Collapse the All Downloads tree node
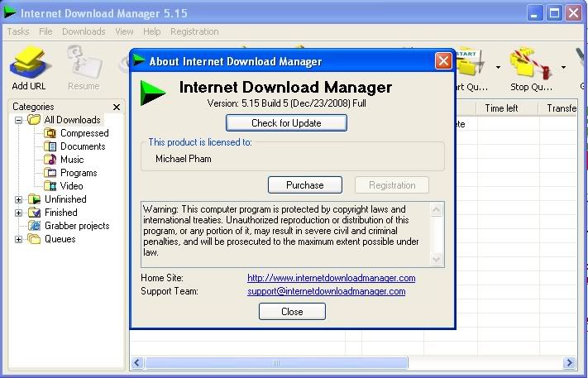The height and width of the screenshot is (378, 588). pyautogui.click(x=18, y=120)
